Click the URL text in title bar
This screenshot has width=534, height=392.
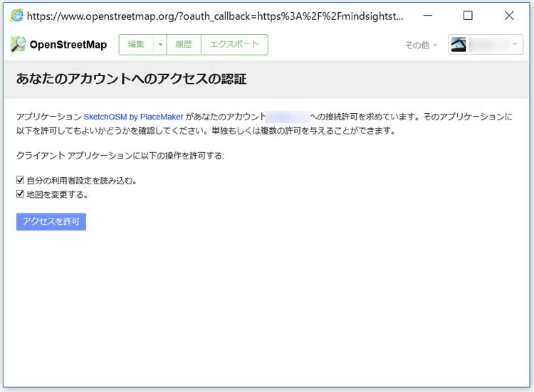tap(215, 16)
